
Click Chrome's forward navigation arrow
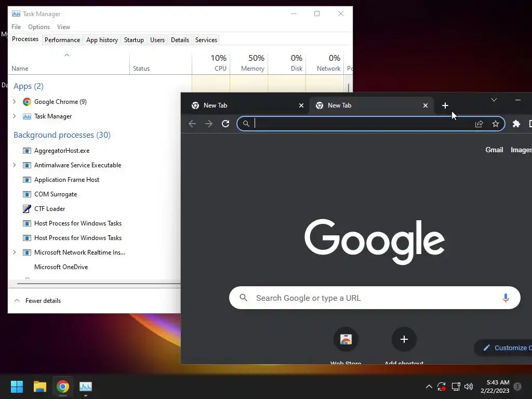[x=209, y=124]
